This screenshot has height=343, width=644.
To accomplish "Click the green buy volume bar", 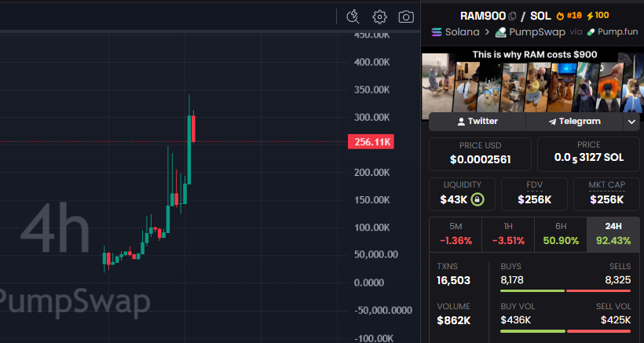I will click(x=533, y=331).
